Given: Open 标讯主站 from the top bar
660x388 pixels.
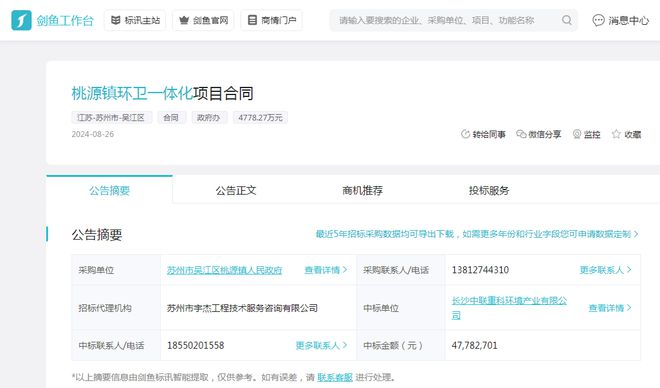Looking at the screenshot, I should [135, 20].
